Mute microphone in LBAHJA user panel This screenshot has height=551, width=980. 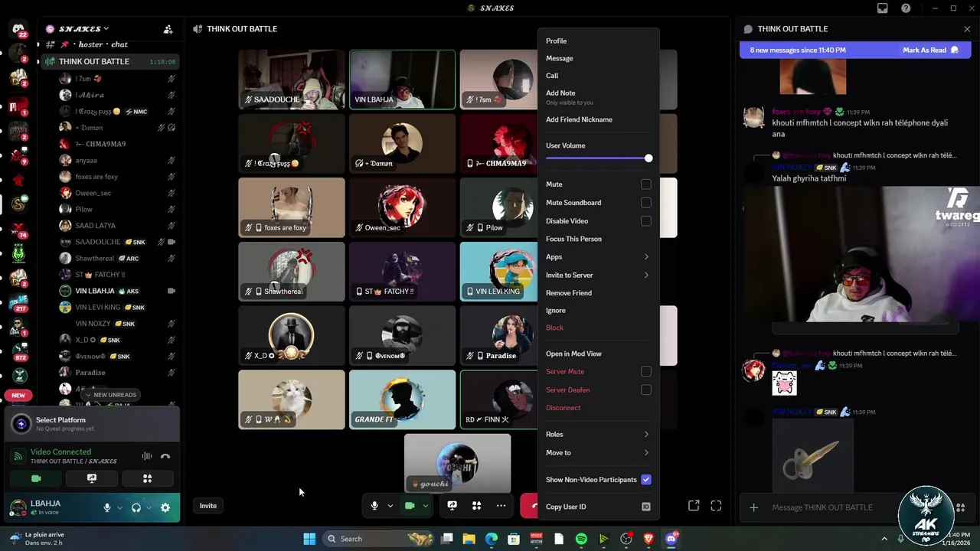pyautogui.click(x=107, y=507)
